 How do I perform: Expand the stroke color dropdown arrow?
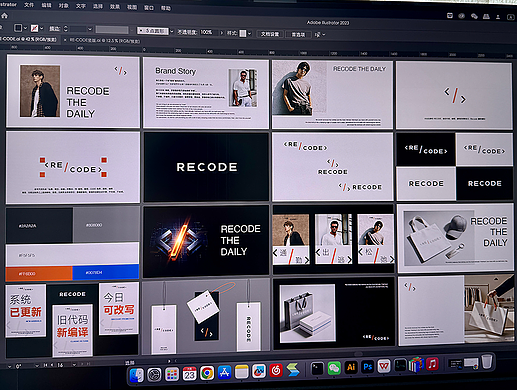pyautogui.click(x=41, y=29)
